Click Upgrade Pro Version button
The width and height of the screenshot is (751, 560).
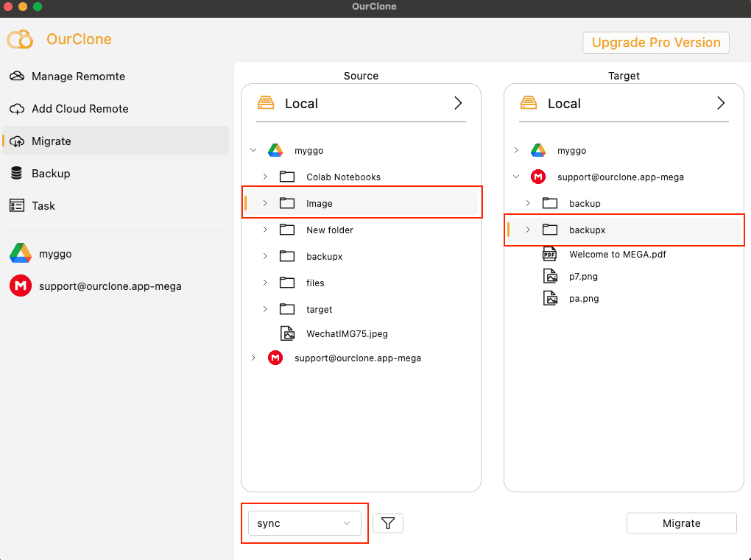[655, 43]
